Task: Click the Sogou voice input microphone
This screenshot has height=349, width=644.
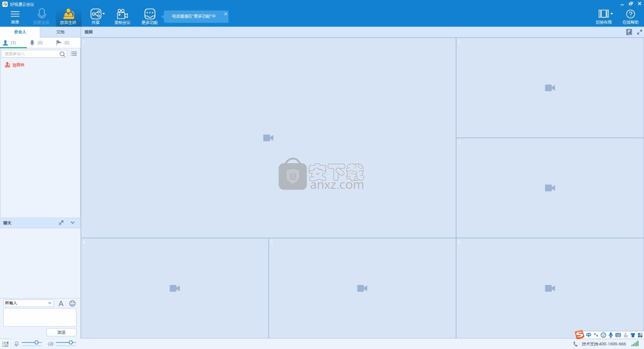Action: [x=611, y=335]
